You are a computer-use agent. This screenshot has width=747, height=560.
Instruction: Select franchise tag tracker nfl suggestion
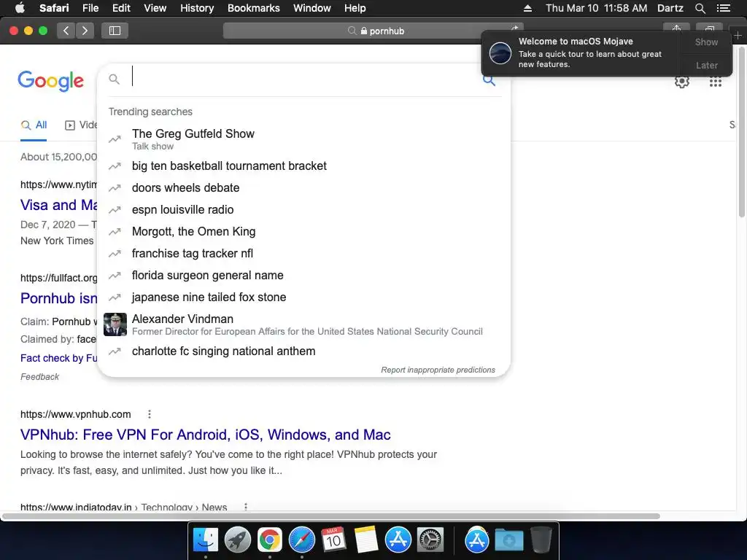(x=303, y=253)
